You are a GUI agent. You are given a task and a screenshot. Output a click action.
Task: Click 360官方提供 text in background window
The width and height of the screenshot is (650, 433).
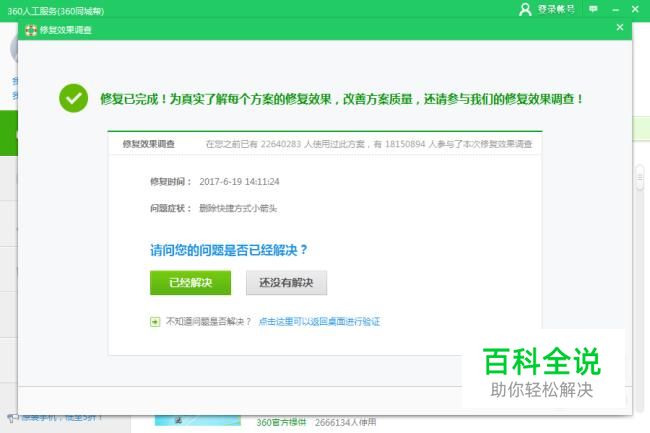pos(281,422)
